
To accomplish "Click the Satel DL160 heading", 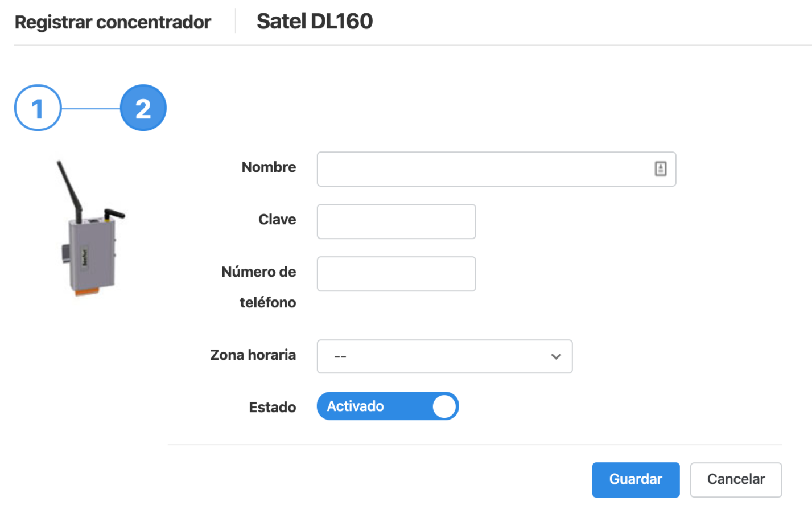I will [x=315, y=22].
